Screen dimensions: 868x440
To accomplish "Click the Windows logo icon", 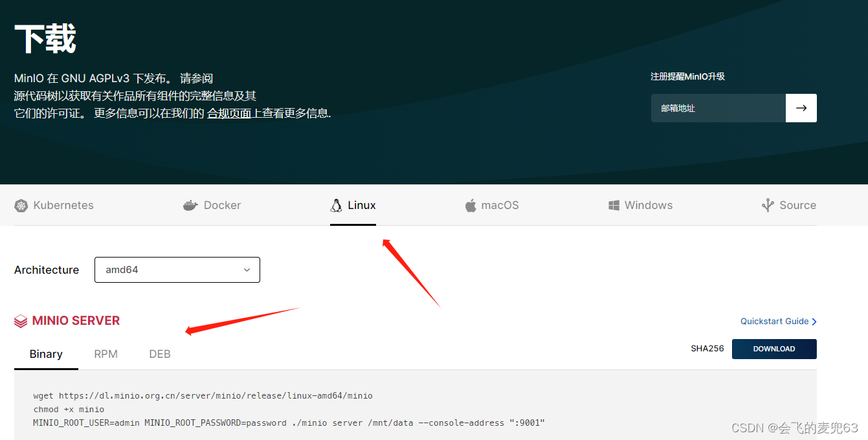I will (x=614, y=206).
